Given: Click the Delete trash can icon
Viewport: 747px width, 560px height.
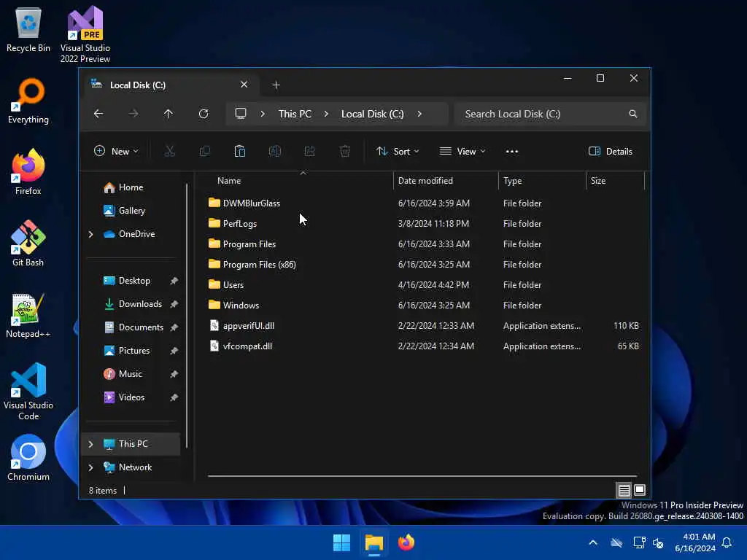Looking at the screenshot, I should tap(345, 152).
